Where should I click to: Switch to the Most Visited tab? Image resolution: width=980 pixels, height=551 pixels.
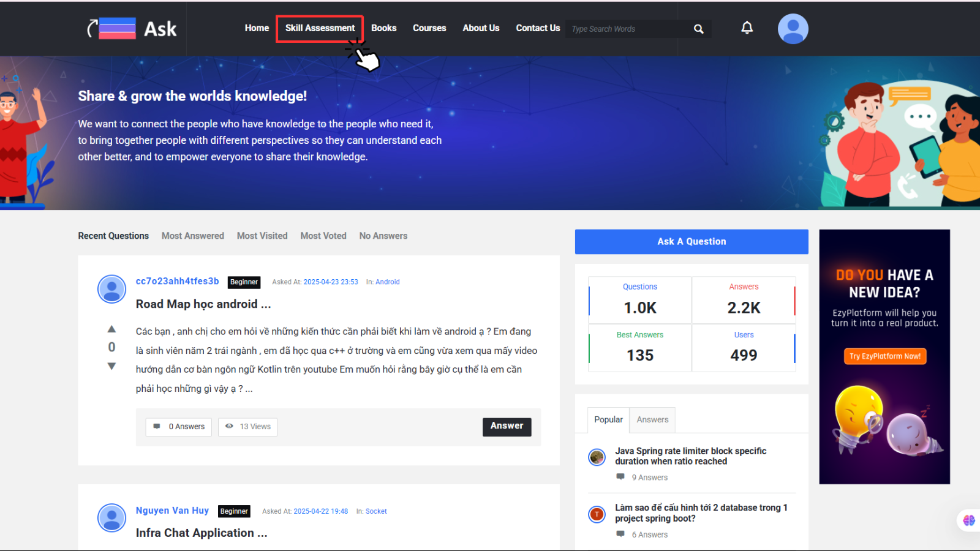pyautogui.click(x=262, y=236)
